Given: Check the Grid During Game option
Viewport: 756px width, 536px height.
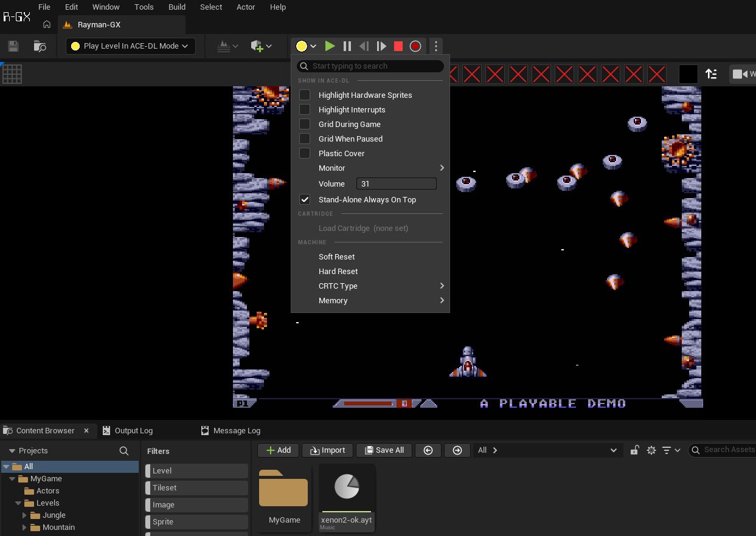Looking at the screenshot, I should (305, 124).
